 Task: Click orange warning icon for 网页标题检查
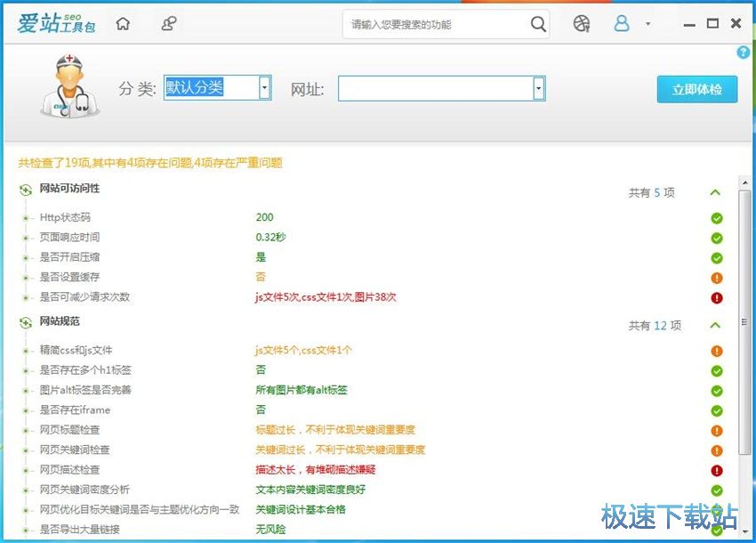[717, 431]
